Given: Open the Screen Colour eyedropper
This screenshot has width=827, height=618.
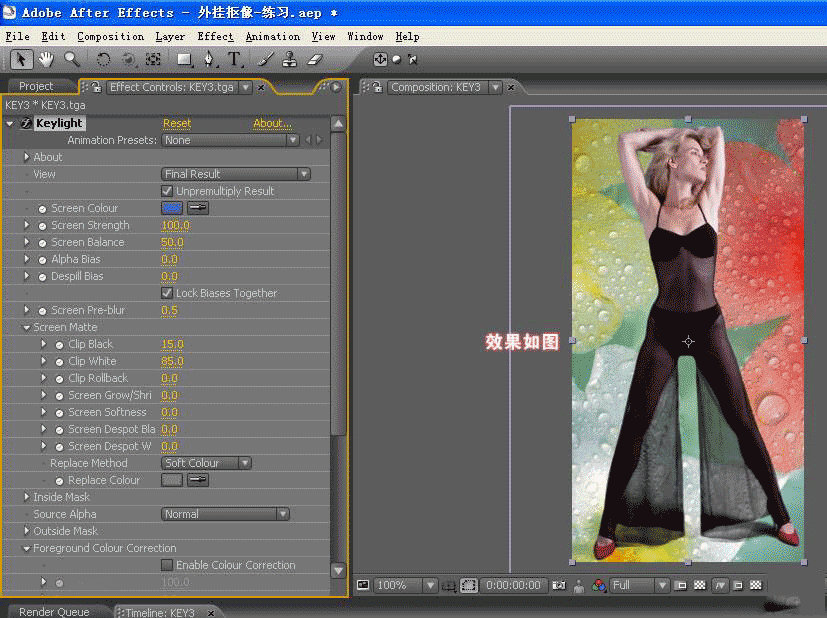Looking at the screenshot, I should click(x=196, y=208).
